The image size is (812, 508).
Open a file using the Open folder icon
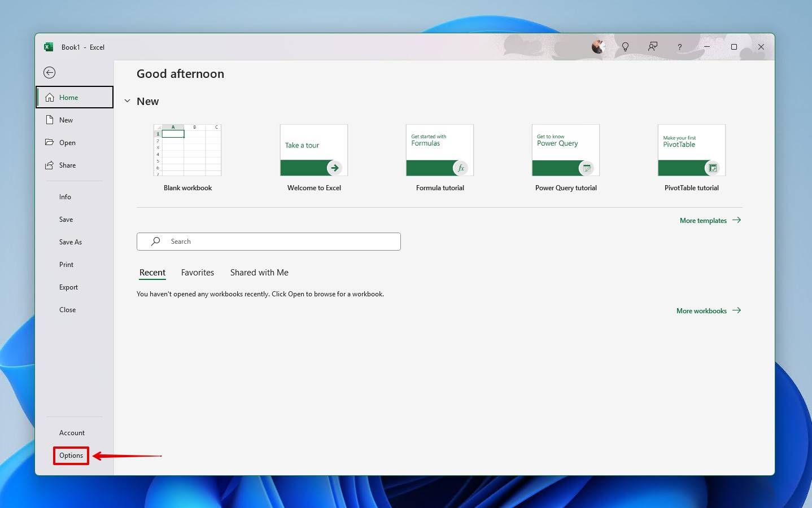pyautogui.click(x=50, y=142)
